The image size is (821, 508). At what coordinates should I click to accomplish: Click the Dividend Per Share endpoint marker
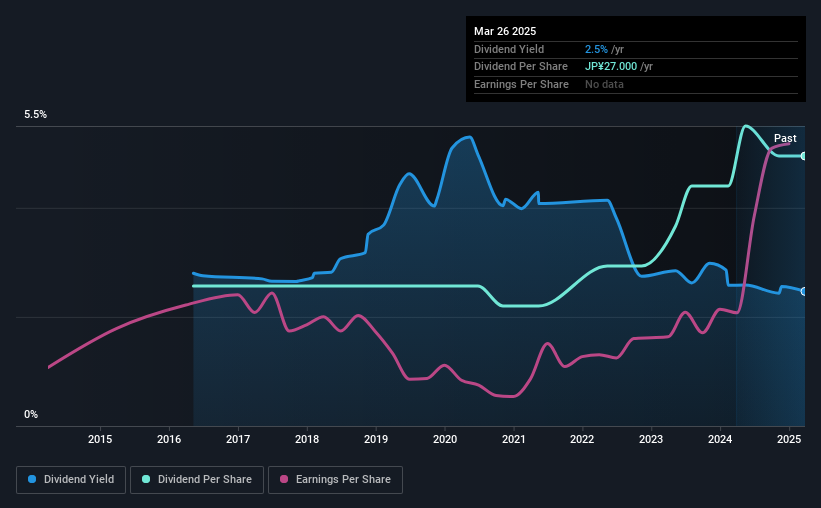[804, 156]
